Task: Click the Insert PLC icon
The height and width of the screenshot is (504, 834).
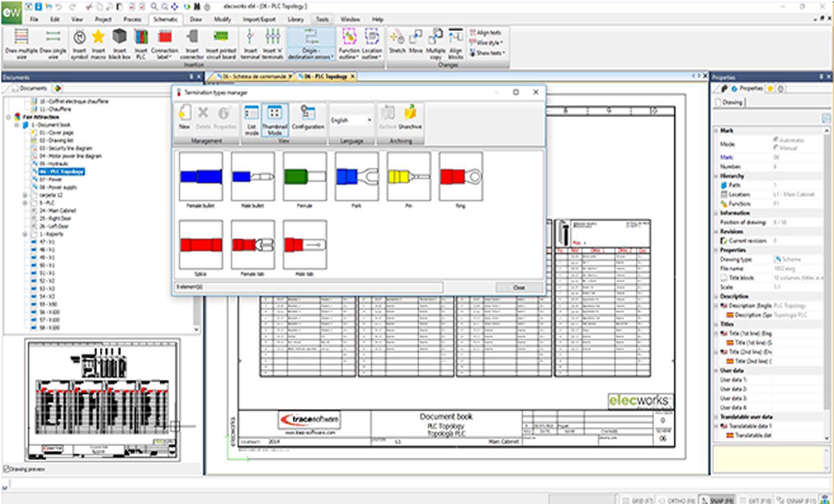Action: (x=141, y=43)
